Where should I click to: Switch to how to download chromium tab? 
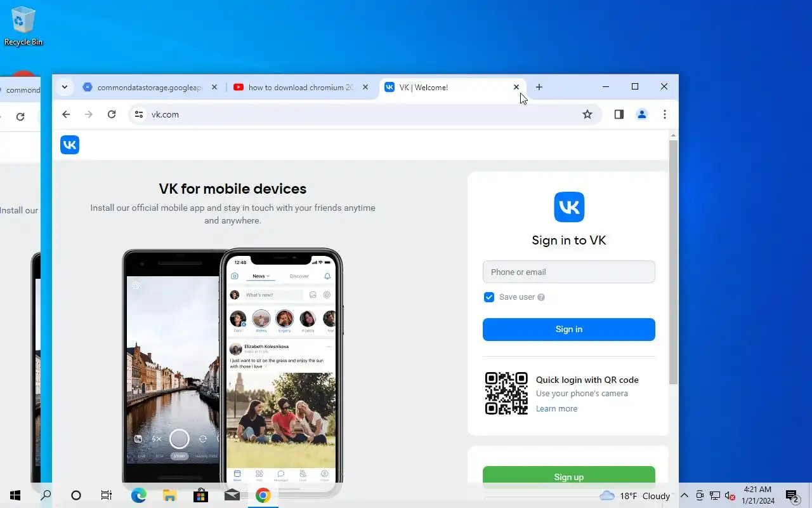301,87
